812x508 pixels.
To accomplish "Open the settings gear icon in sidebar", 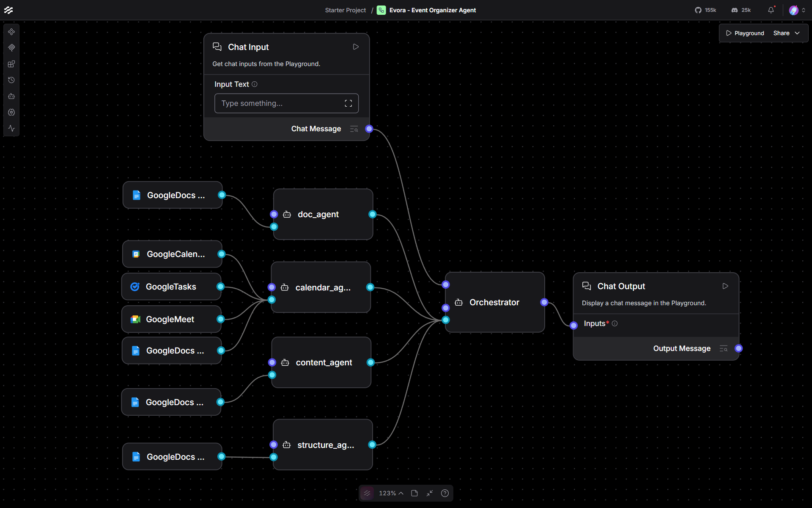I will (x=11, y=112).
